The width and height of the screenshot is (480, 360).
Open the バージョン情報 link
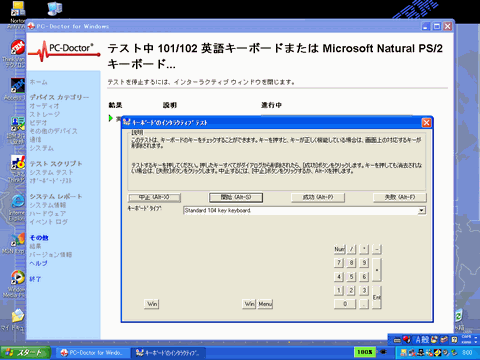tap(50, 255)
